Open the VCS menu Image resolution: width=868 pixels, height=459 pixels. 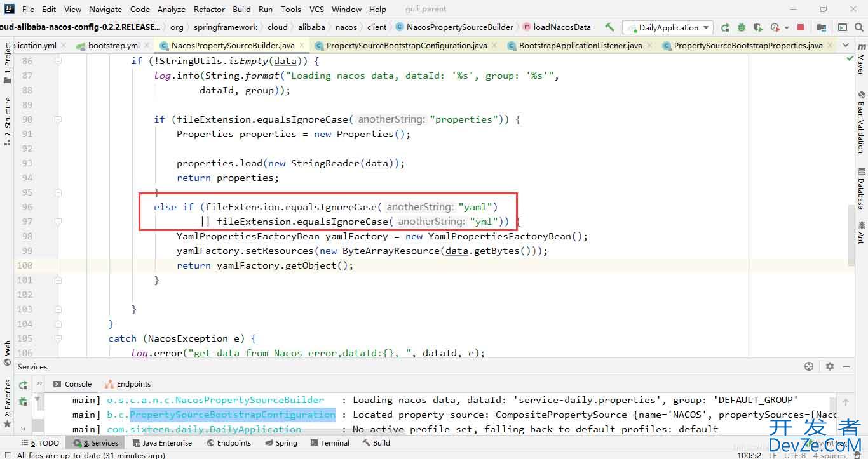316,9
